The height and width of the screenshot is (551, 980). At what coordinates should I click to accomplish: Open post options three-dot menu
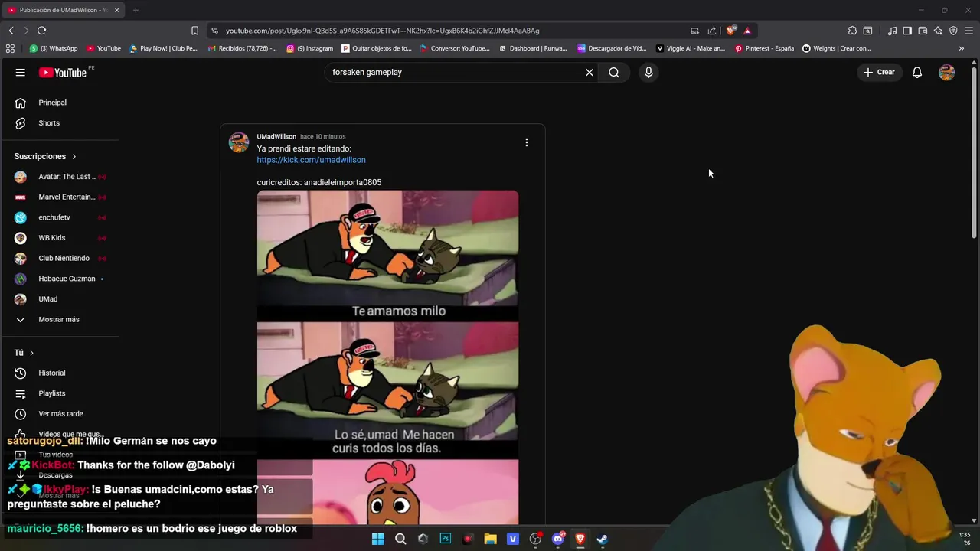click(526, 142)
